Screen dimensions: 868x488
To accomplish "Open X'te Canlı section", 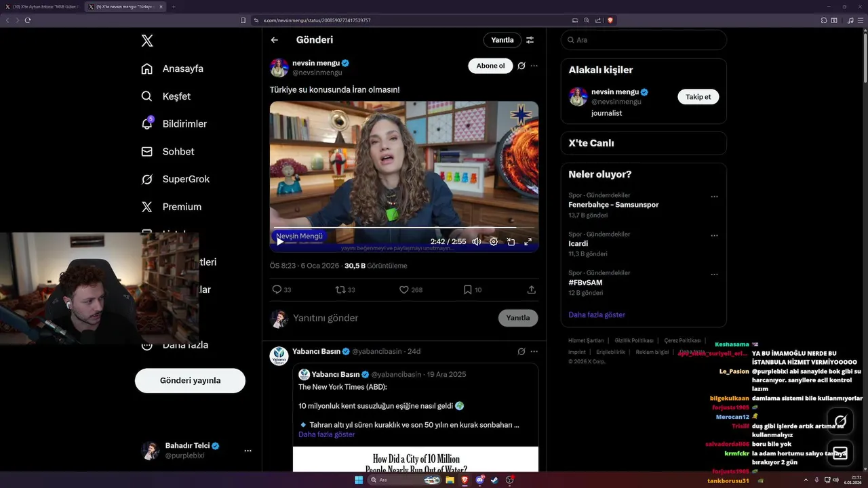I will click(644, 143).
